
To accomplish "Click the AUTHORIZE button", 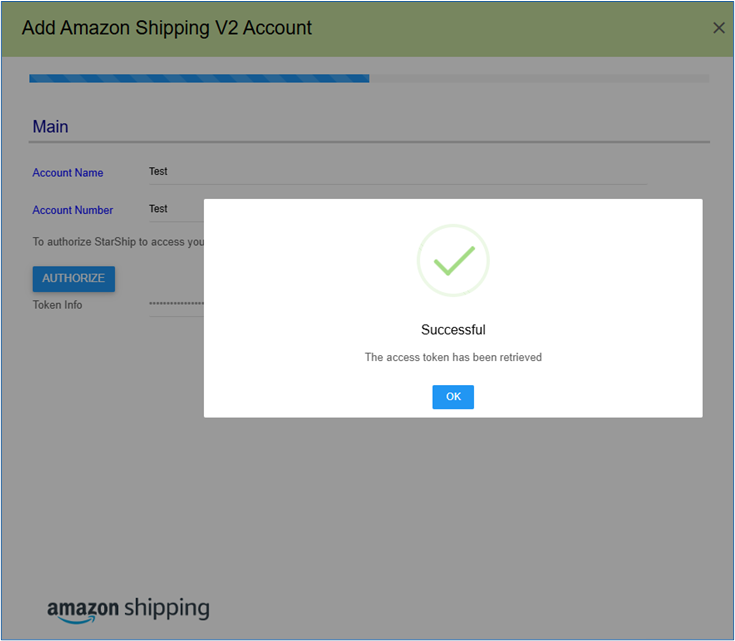I will coord(74,279).
